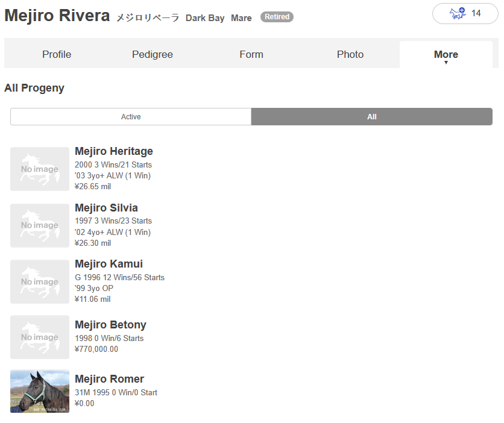This screenshot has width=504, height=423.
Task: Open Mejiro Romer horse link
Action: point(109,378)
